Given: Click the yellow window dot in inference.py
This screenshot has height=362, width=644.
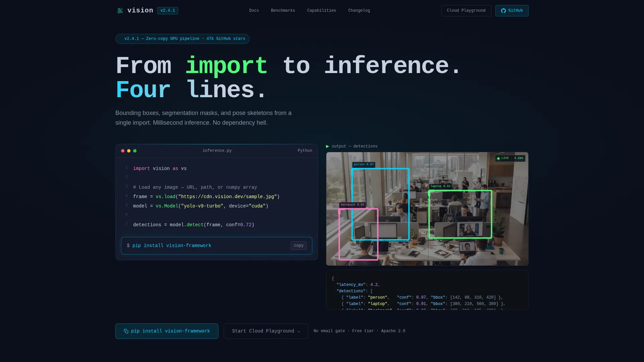Looking at the screenshot, I should 129,151.
